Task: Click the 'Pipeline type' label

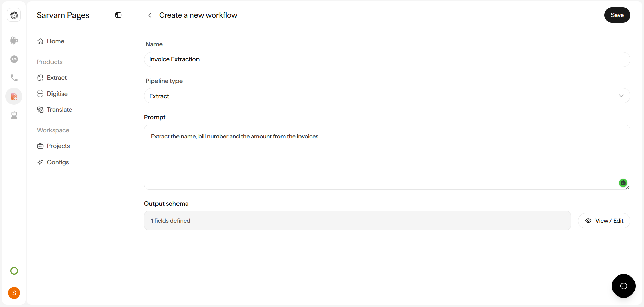Action: [x=164, y=81]
